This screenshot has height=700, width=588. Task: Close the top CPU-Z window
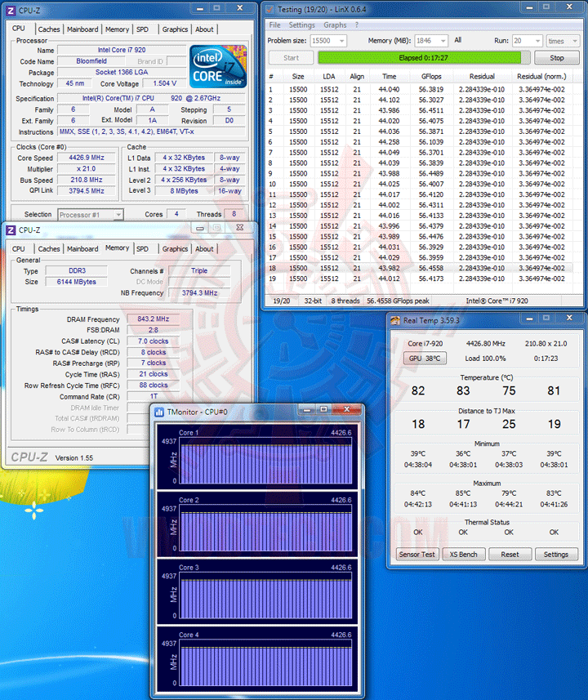[x=240, y=8]
